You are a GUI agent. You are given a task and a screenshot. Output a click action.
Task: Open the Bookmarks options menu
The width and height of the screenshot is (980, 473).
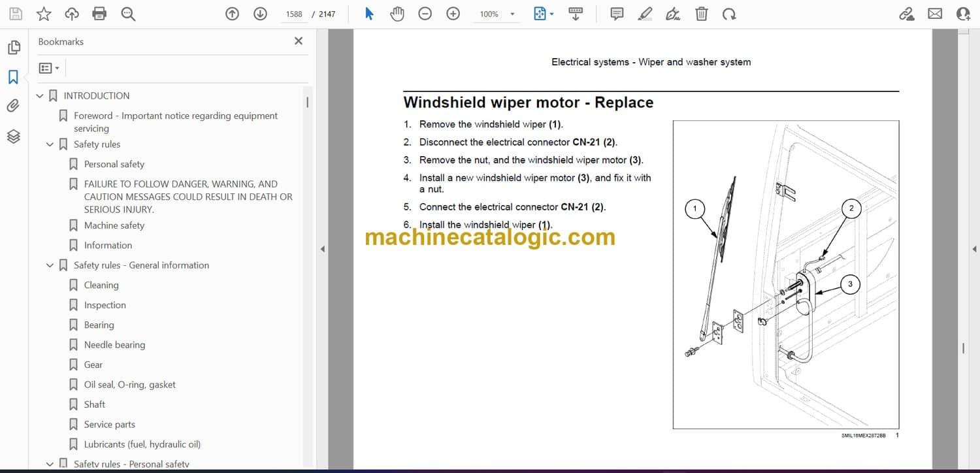(49, 68)
